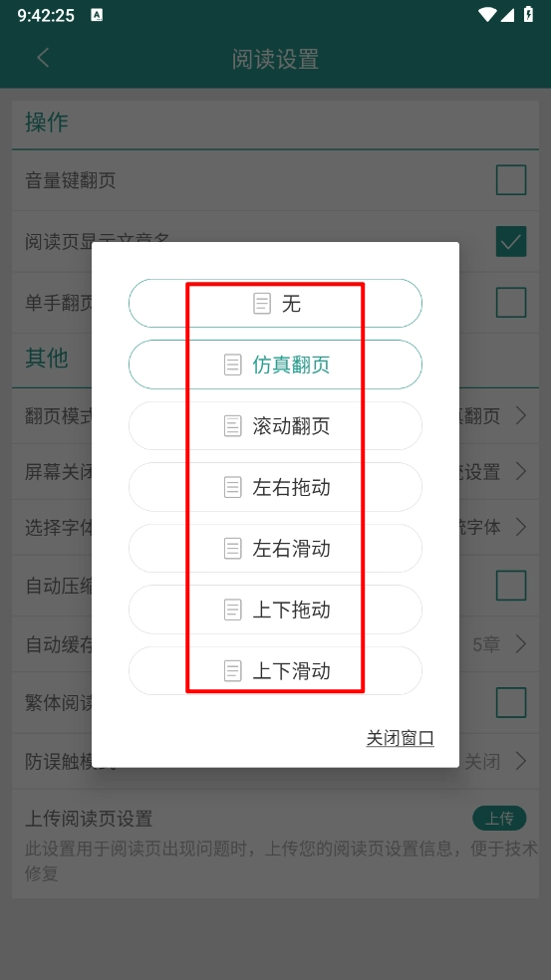Tap the page icon beside 滚动翻页
Image resolution: width=551 pixels, height=980 pixels.
(x=233, y=426)
